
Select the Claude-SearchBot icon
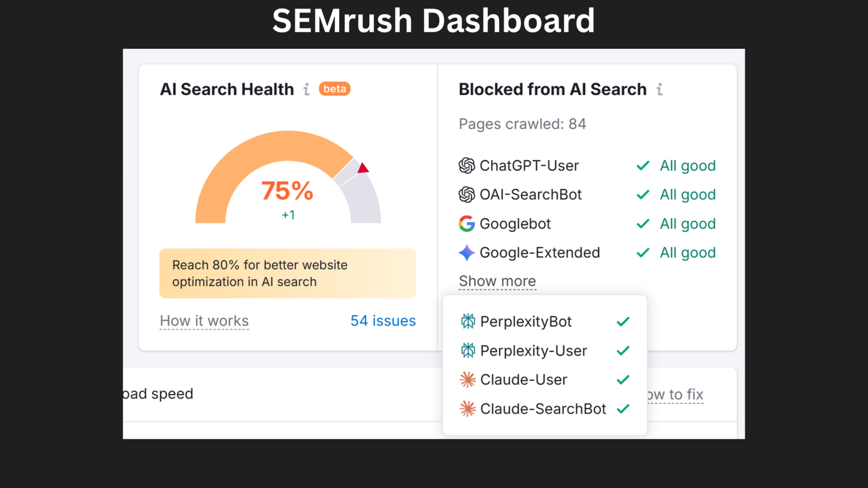click(468, 409)
